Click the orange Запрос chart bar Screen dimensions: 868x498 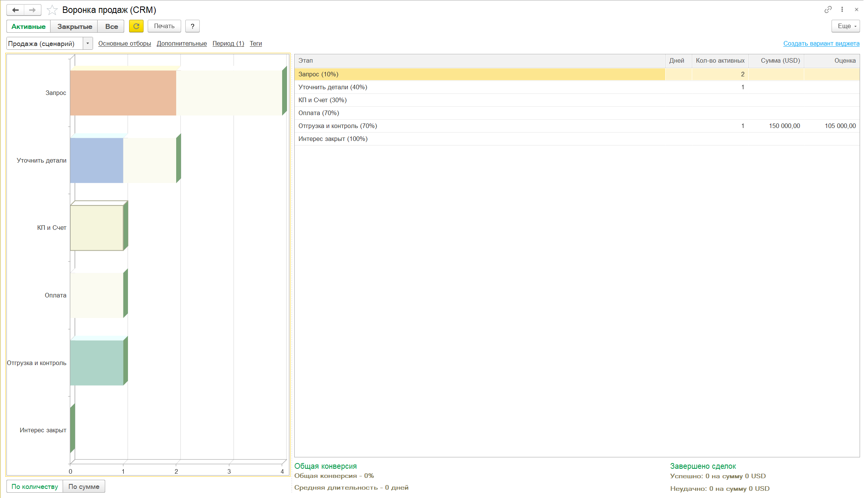[123, 93]
